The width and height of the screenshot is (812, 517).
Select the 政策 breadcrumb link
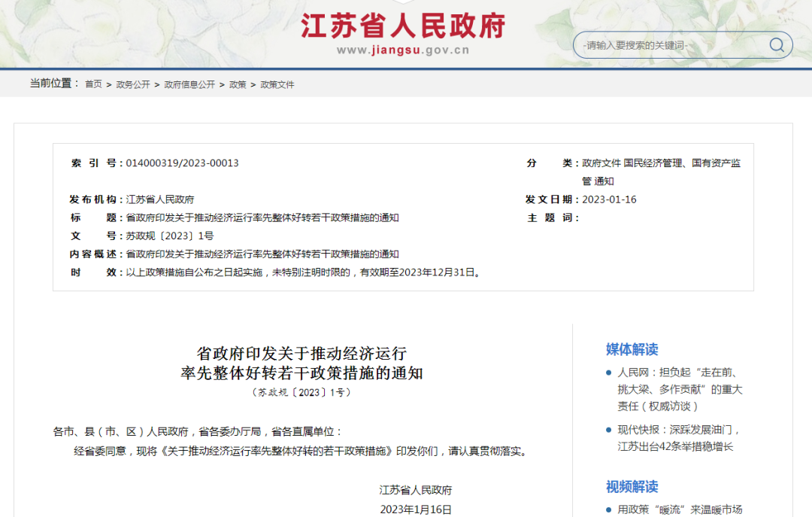tap(238, 84)
